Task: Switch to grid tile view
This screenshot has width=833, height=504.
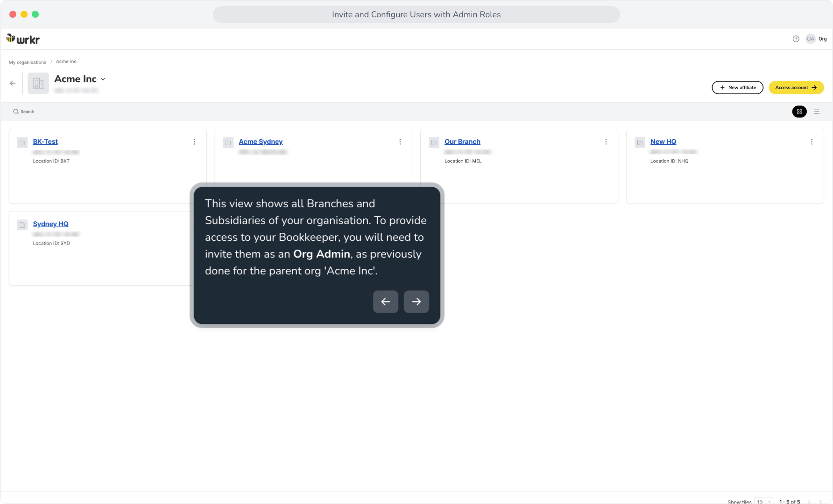Action: click(799, 112)
